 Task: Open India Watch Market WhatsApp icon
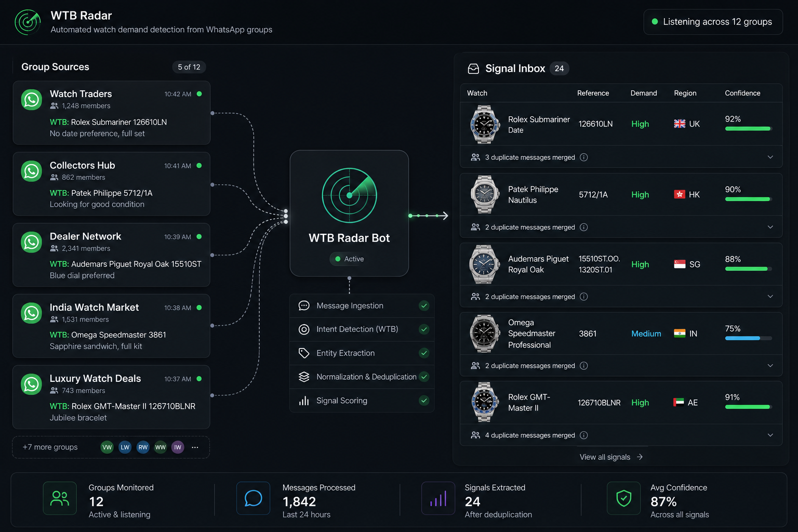point(32,313)
